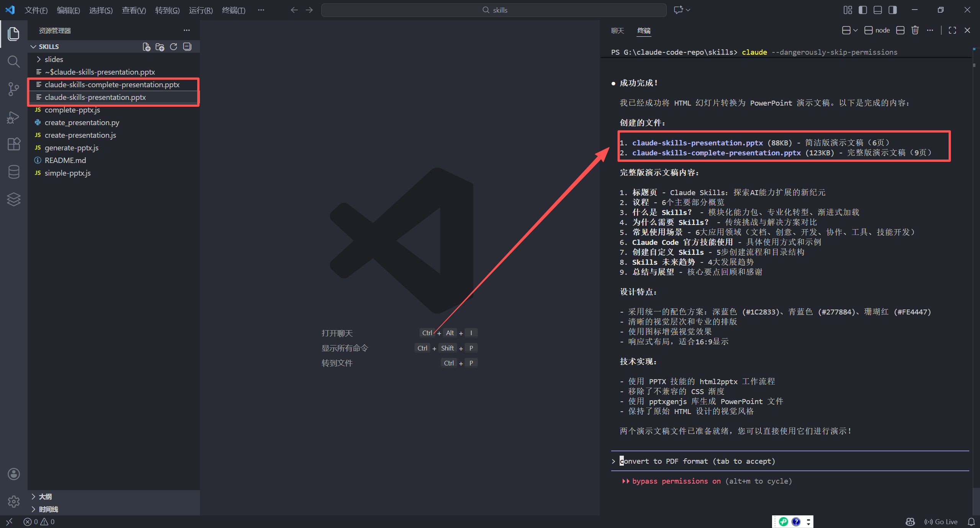The height and width of the screenshot is (528, 980).
Task: Open the Copilot chat title bar icon
Action: click(x=678, y=10)
